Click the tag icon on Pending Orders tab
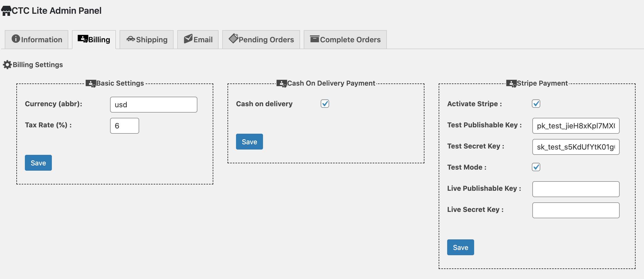 coord(234,38)
